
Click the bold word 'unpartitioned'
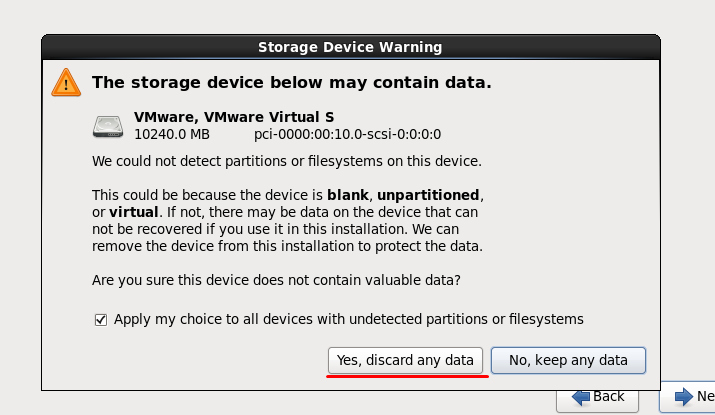(431, 194)
